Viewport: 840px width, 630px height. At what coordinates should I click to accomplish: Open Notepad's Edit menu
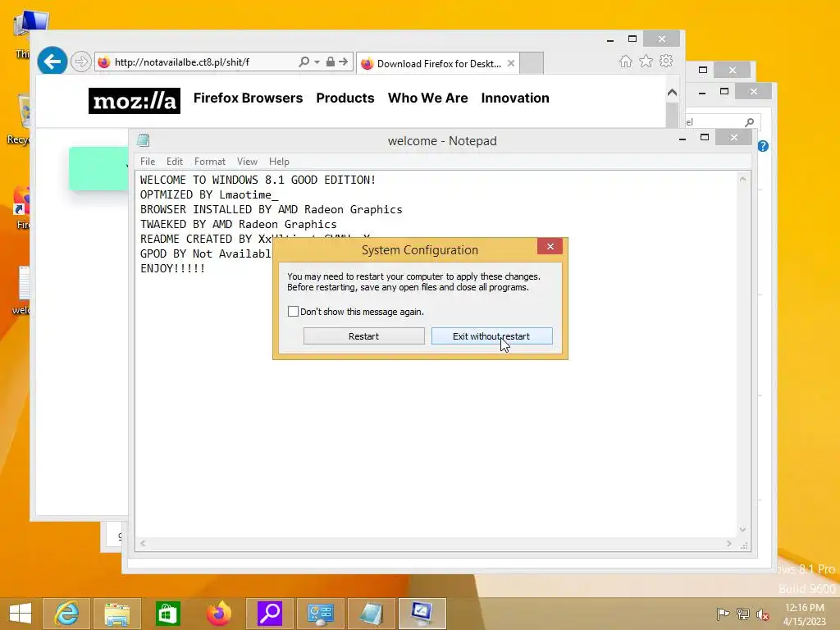[x=174, y=162]
